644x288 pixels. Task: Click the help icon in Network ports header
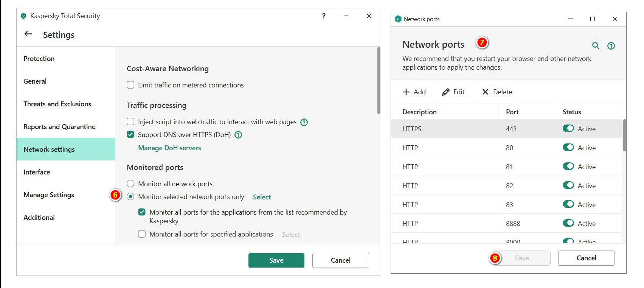[611, 46]
